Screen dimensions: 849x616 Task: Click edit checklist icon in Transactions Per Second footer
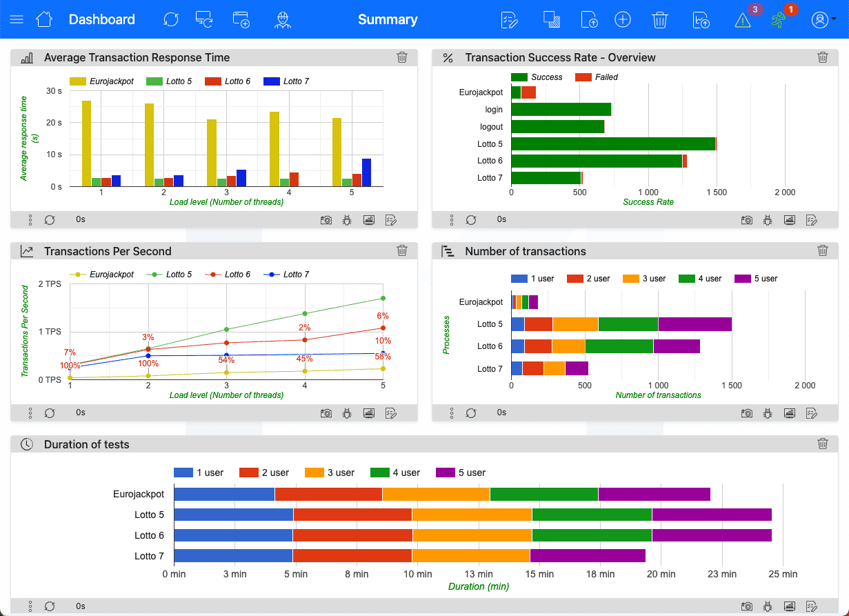(x=390, y=413)
